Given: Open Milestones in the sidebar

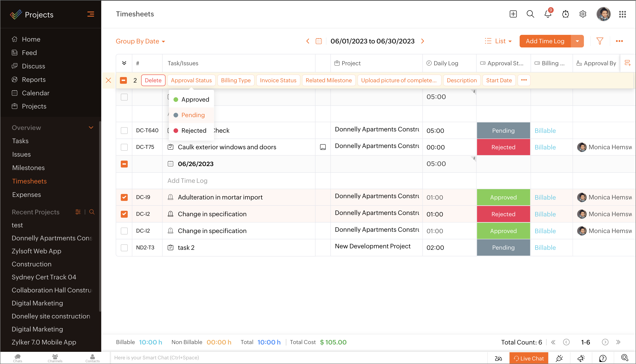Looking at the screenshot, I should pos(28,168).
